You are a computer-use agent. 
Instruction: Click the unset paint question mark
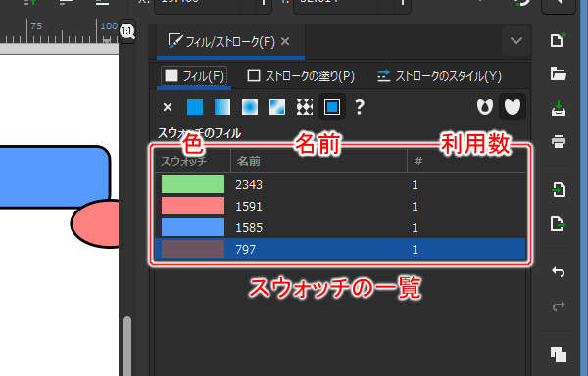click(360, 107)
